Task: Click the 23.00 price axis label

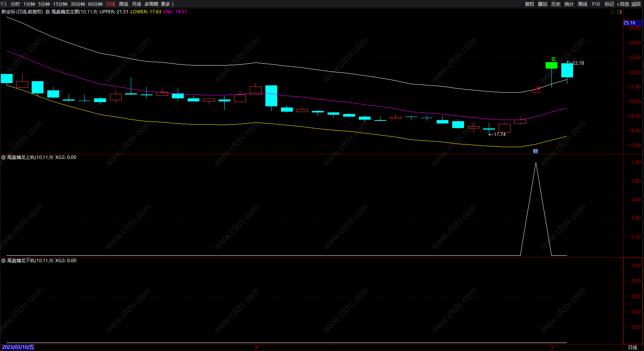Action: coord(634,58)
